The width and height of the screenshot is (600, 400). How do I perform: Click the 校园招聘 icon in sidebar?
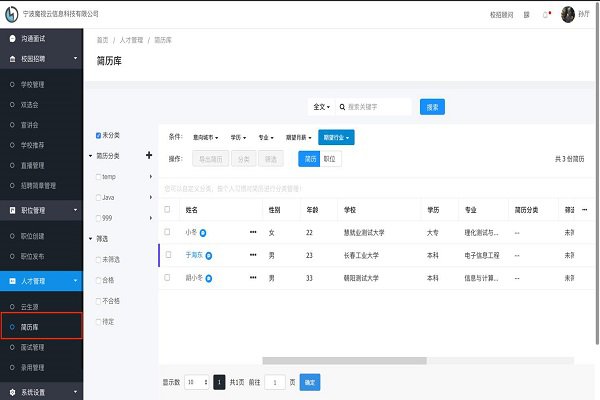[x=12, y=59]
